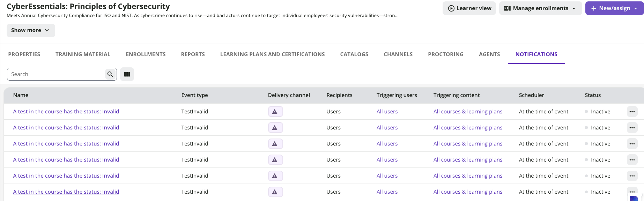This screenshot has height=201, width=644.
Task: Click the warning delivery channel icon in the fifth row
Action: 275,176
